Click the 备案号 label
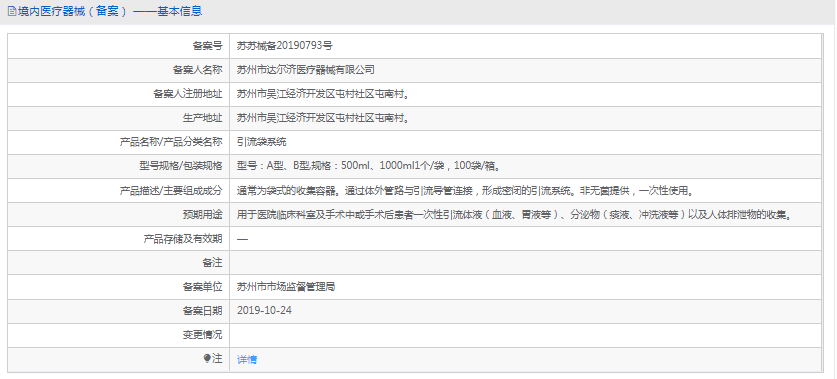This screenshot has width=837, height=379. pyautogui.click(x=207, y=46)
